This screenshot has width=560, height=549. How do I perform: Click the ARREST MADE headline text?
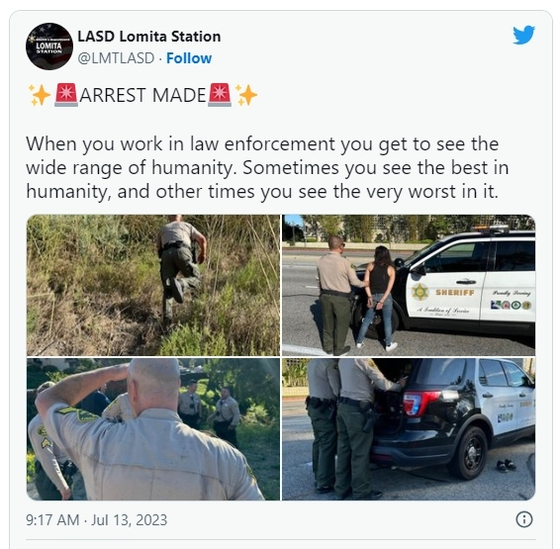[x=142, y=95]
